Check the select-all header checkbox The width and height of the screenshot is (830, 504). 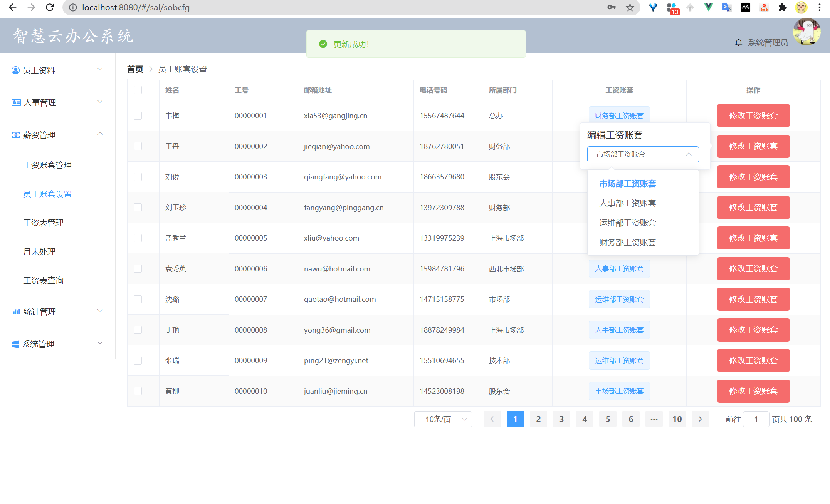click(x=138, y=90)
